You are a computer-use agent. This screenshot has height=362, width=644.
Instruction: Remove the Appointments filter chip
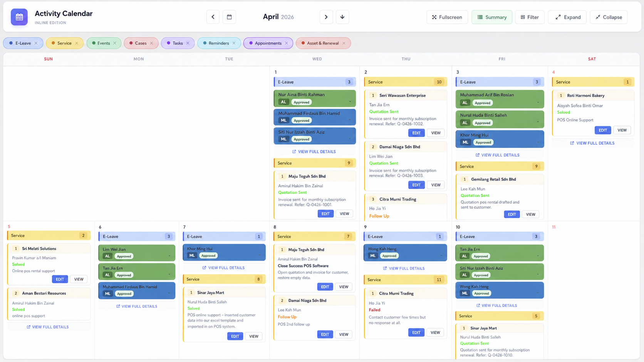[x=287, y=43]
